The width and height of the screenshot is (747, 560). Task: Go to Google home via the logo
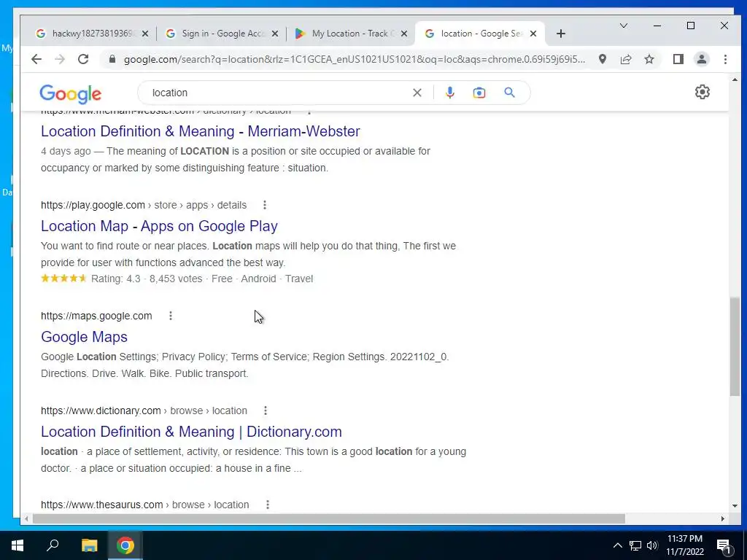(71, 94)
